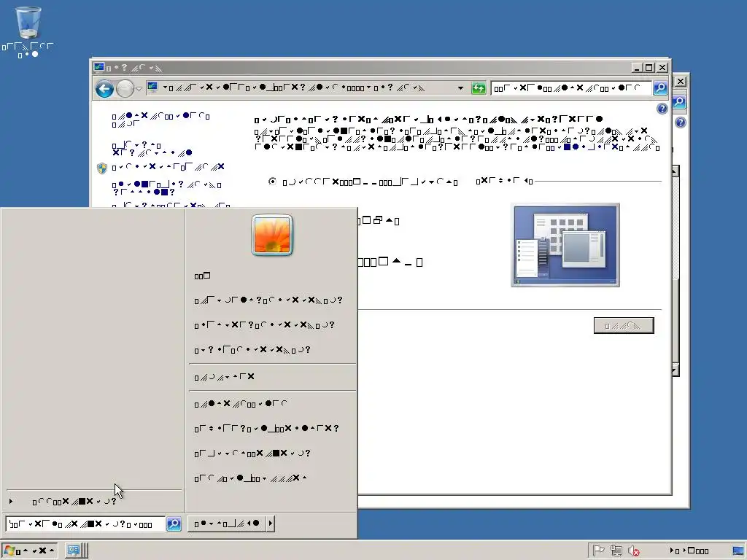747x560 pixels.
Task: Open the recent pages arrow beside the Forward button
Action: coord(139,88)
